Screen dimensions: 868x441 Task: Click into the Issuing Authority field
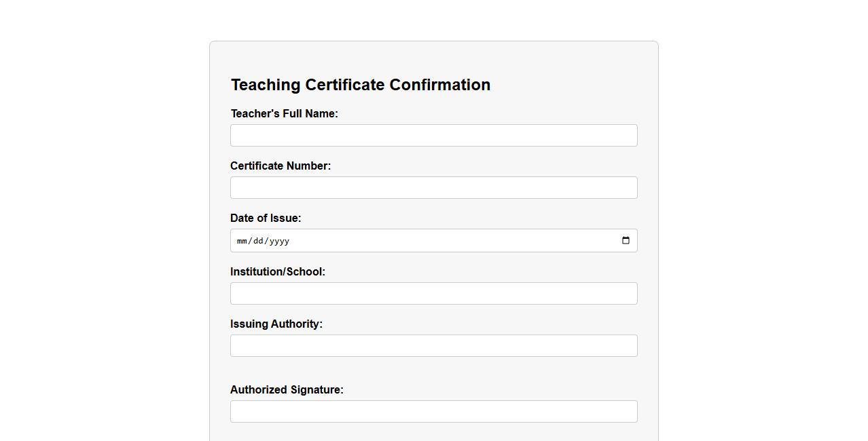point(433,345)
